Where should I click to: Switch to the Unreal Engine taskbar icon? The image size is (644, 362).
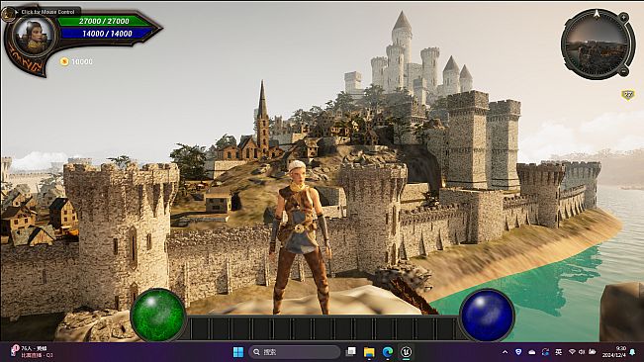pyautogui.click(x=406, y=352)
